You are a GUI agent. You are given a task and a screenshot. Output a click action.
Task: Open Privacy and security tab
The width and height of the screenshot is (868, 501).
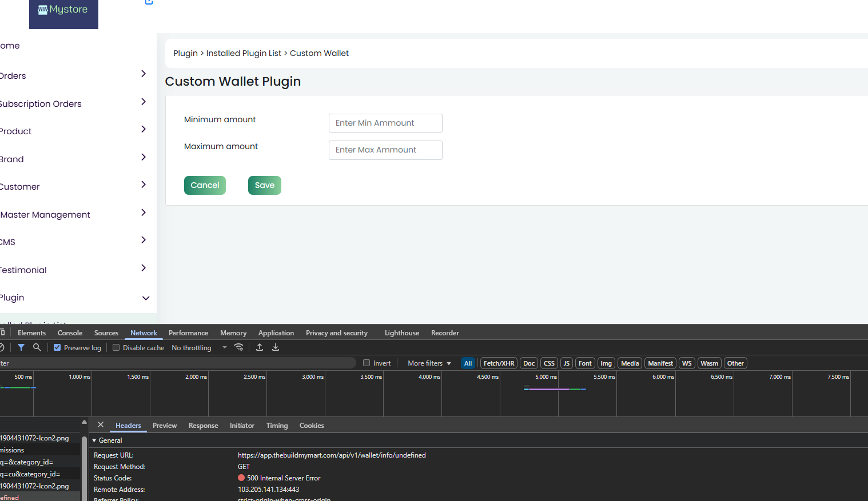tap(337, 333)
